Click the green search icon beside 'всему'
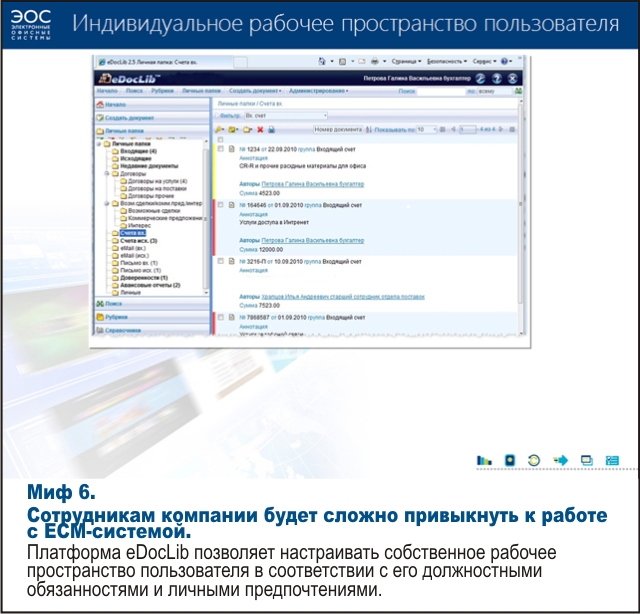 pyautogui.click(x=518, y=91)
